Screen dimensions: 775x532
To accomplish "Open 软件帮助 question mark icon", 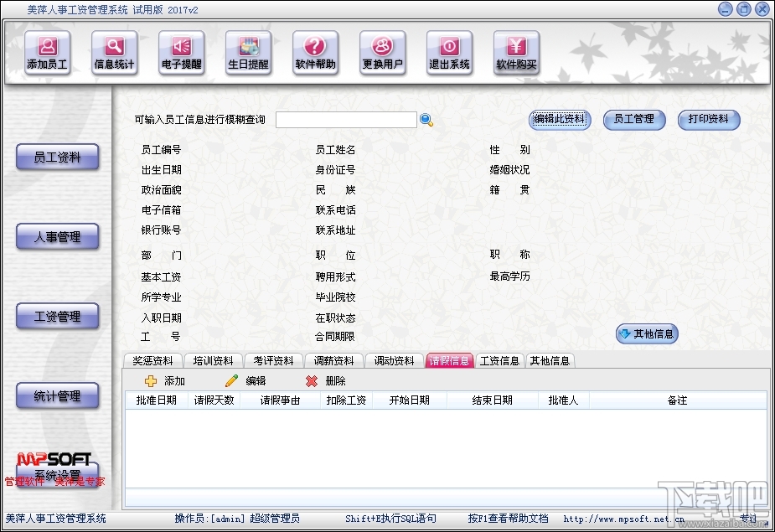I will tap(315, 53).
